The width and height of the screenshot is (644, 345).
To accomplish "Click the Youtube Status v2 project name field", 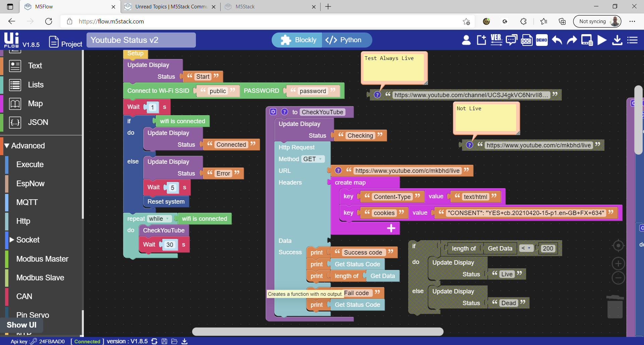I will tap(141, 40).
